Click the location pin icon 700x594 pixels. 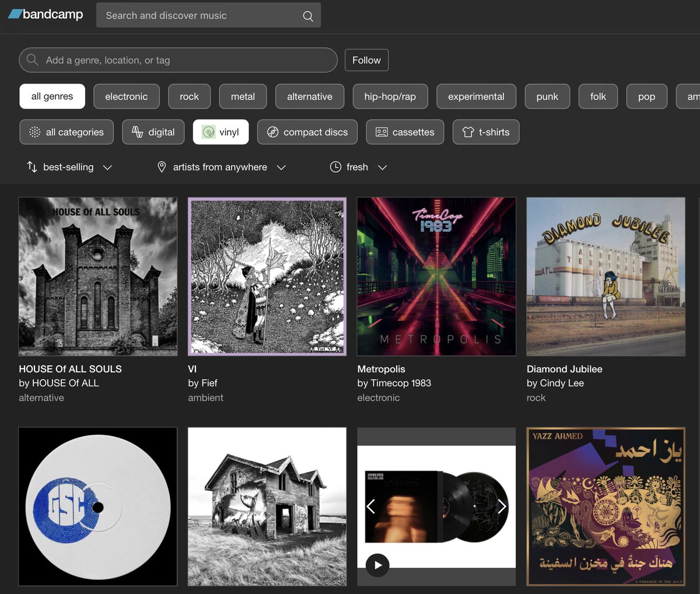[x=162, y=167]
